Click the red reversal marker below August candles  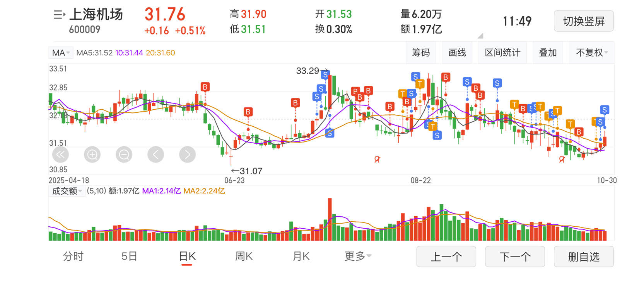[377, 159]
